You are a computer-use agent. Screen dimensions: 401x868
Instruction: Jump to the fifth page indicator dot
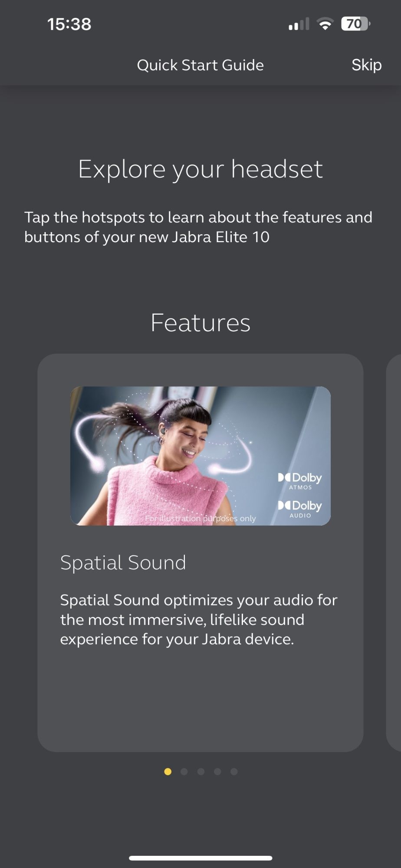[234, 771]
